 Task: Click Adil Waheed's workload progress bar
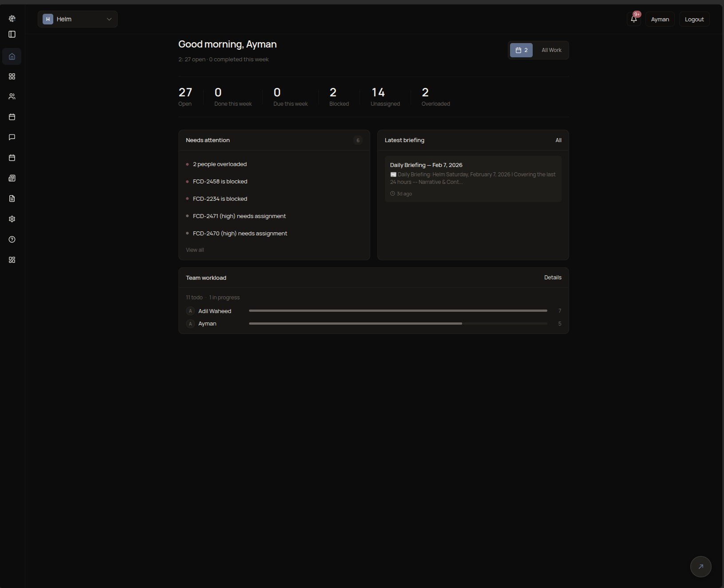coord(398,310)
